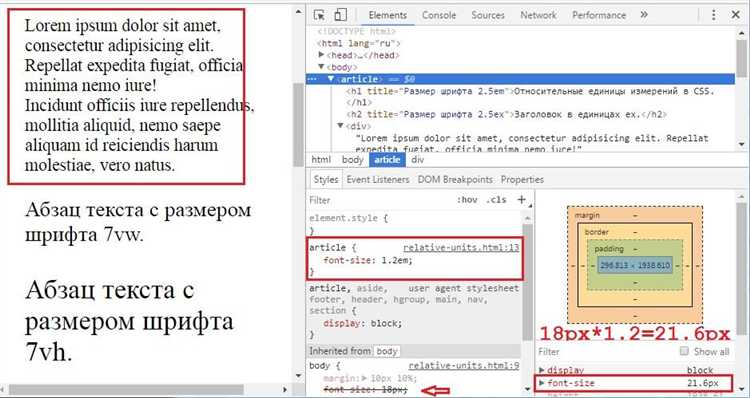Toggle the :hov element state button
The image size is (750, 398).
pos(466,200)
